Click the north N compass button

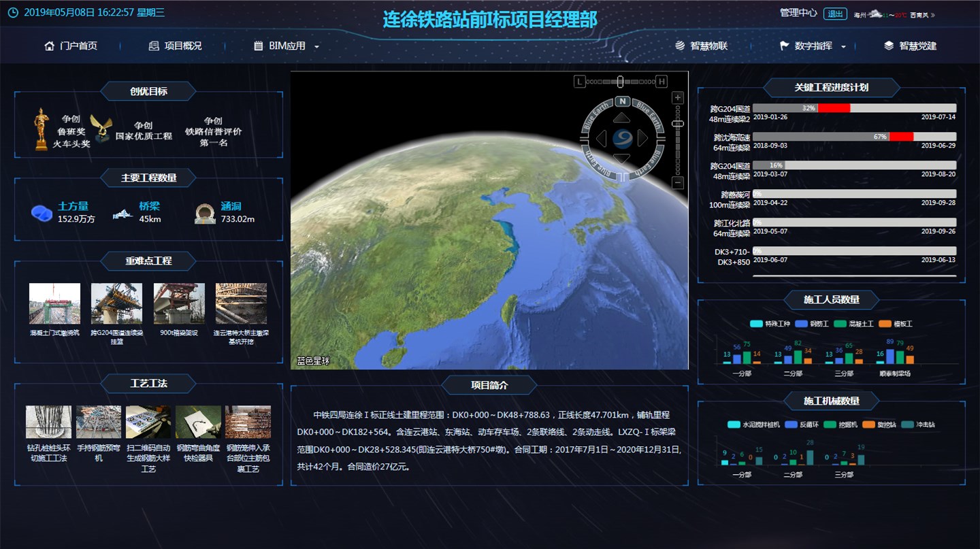click(x=622, y=101)
